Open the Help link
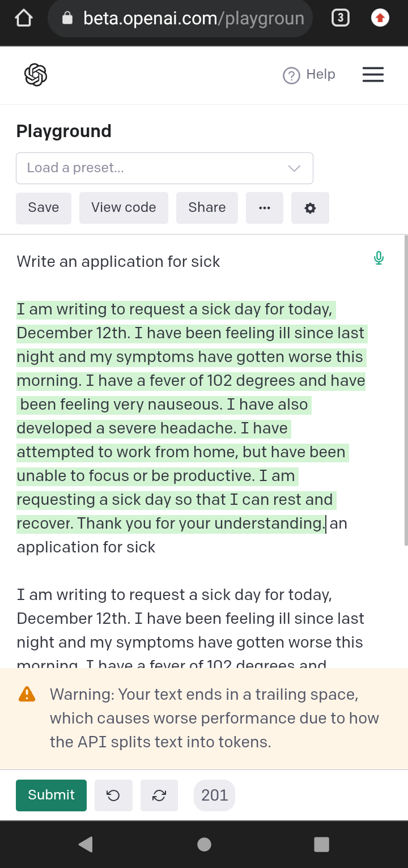This screenshot has width=408, height=868. point(309,75)
